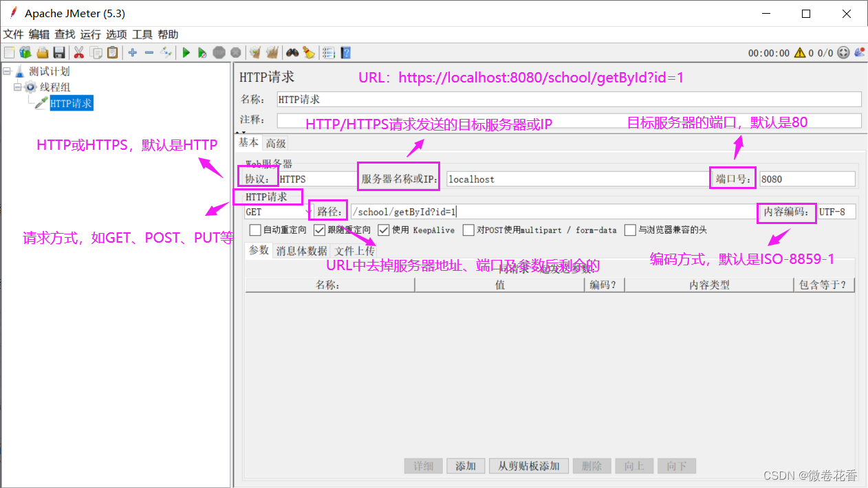This screenshot has height=488, width=868.
Task: Open the Help question mark icon
Action: (346, 52)
